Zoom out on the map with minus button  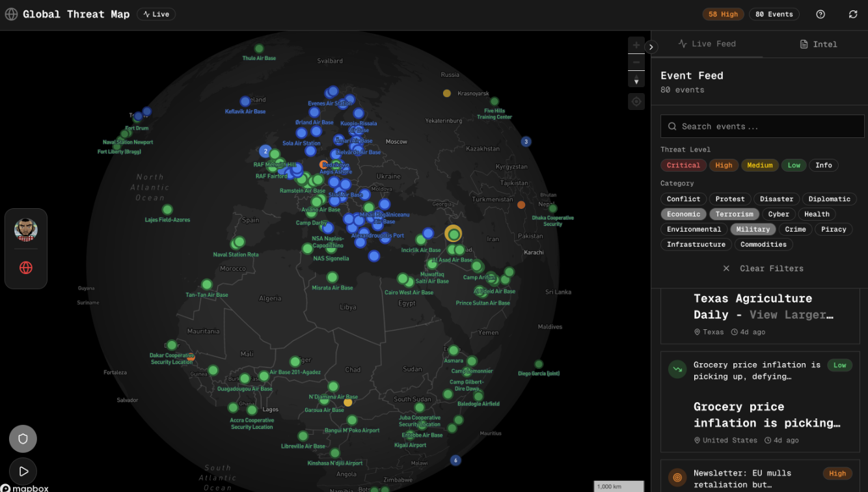tap(636, 62)
